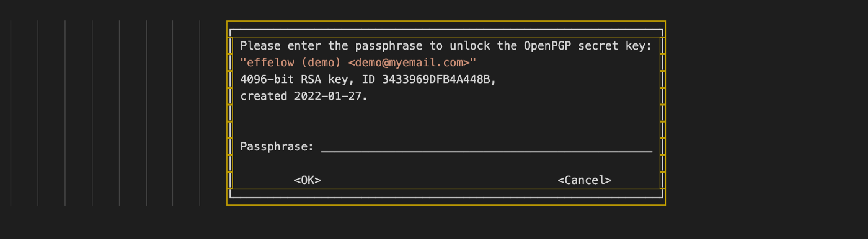868x239 pixels.
Task: Click the blank line above Passphrase label
Action: (446, 130)
